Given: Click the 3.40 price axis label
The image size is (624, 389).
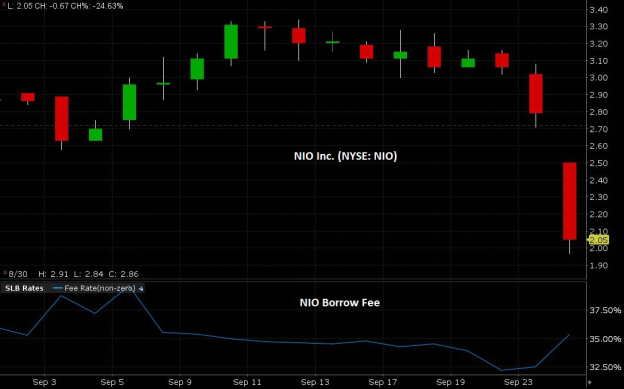Looking at the screenshot, I should pos(598,10).
